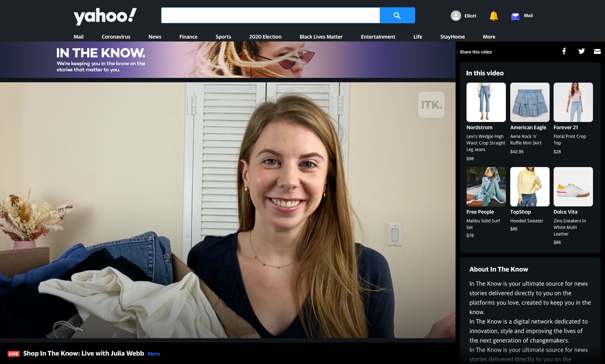Click TopShop brand name

(520, 212)
